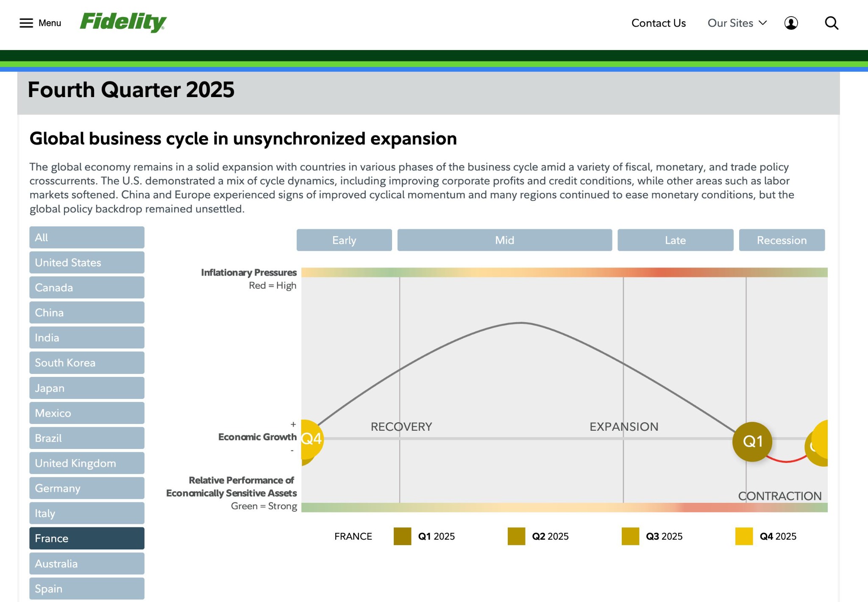The height and width of the screenshot is (602, 868).
Task: Toggle the Recession phase filter
Action: click(x=782, y=240)
